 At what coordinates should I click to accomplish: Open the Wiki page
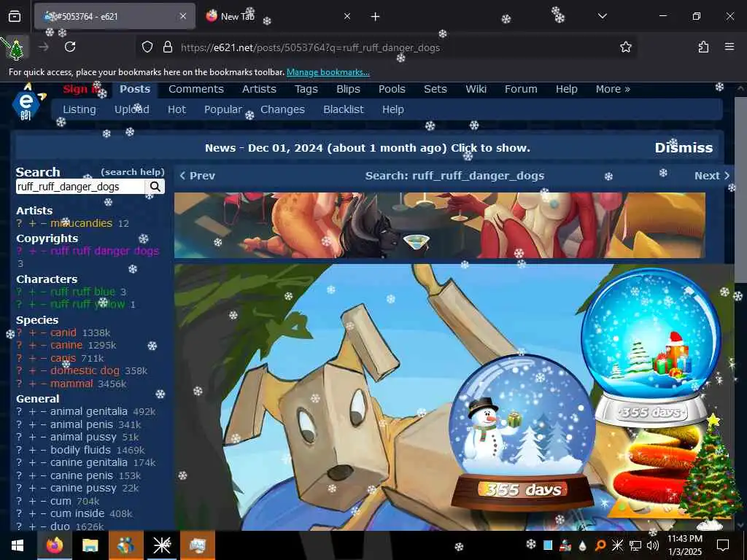coord(476,89)
